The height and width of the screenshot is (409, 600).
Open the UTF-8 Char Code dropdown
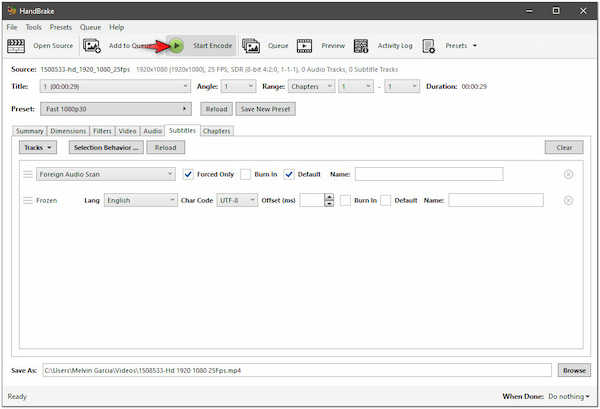[240, 200]
